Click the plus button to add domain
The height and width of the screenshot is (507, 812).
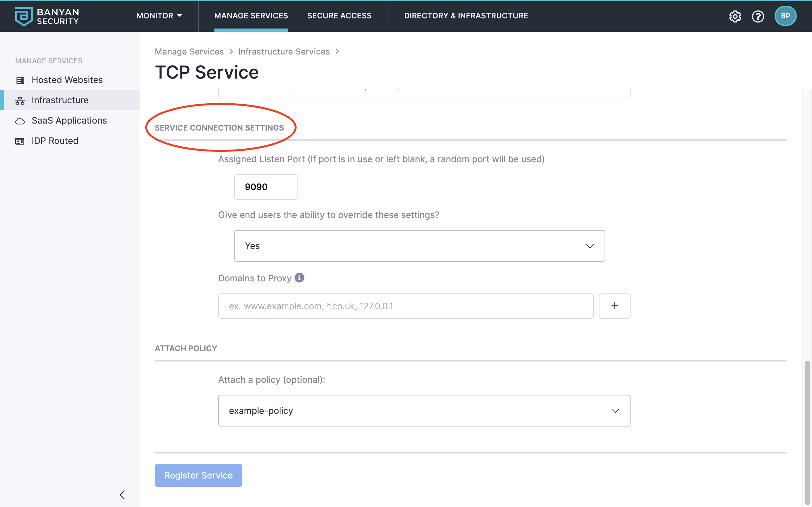click(x=614, y=306)
